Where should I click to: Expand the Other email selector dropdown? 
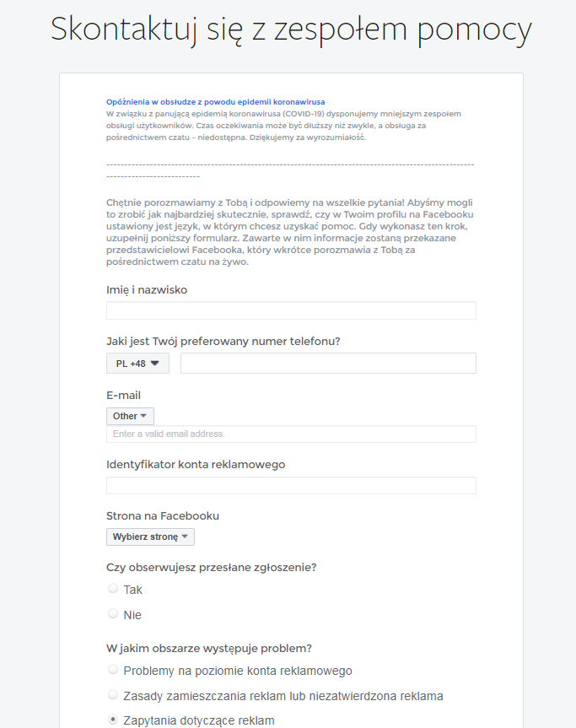(130, 416)
